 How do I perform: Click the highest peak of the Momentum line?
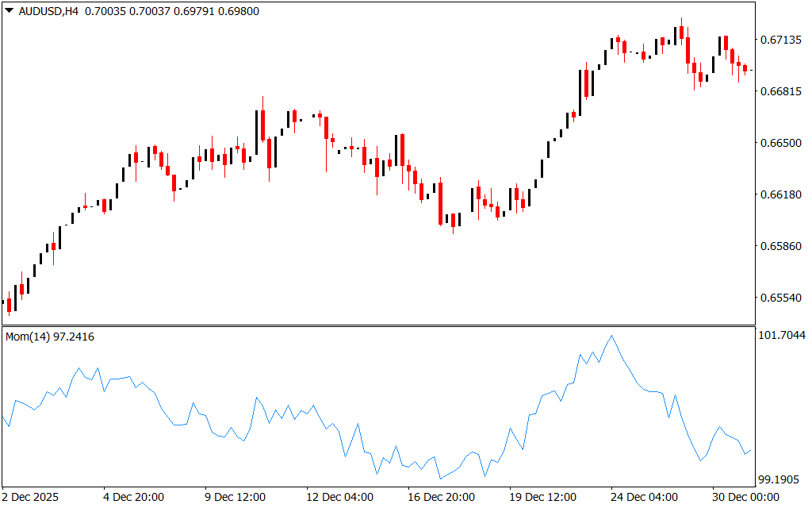point(611,336)
